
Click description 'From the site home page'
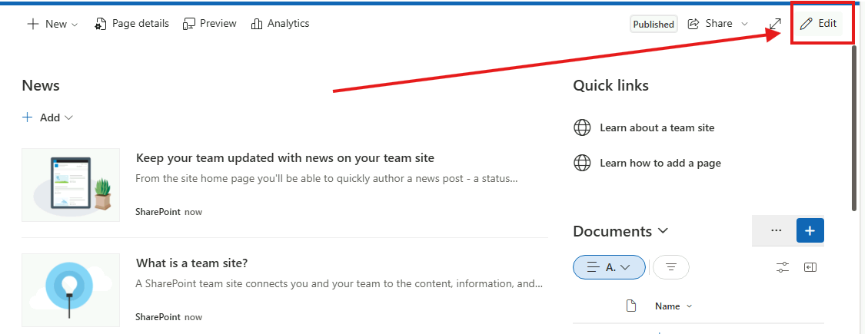[327, 179]
